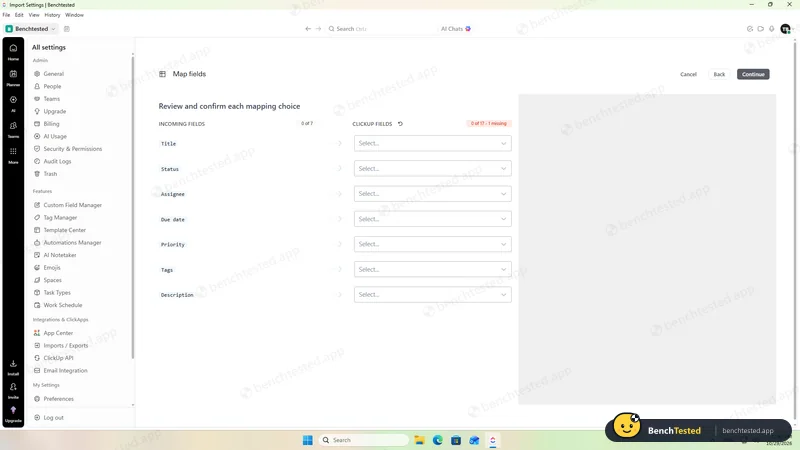Screen dimensions: 800x450
Task: Click microphone icon in top bar
Action: click(x=771, y=29)
